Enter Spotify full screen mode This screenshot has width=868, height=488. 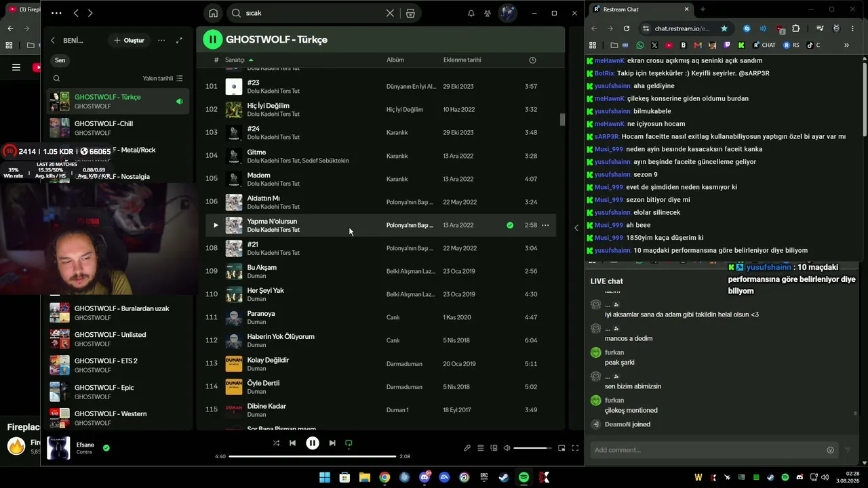pos(575,448)
